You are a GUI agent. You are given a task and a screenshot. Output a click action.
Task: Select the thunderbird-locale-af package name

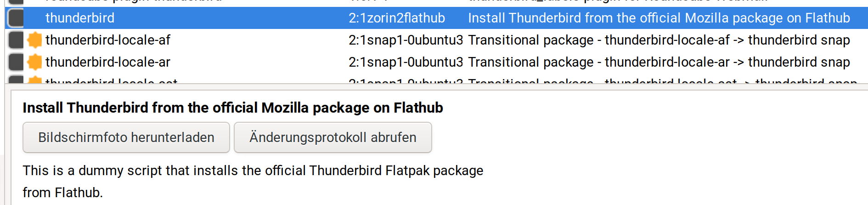pyautogui.click(x=108, y=40)
